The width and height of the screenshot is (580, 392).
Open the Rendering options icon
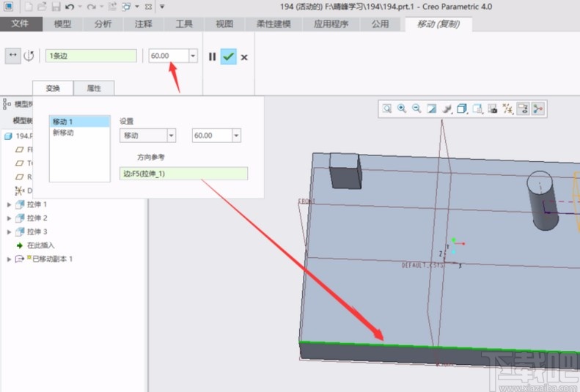tap(447, 108)
